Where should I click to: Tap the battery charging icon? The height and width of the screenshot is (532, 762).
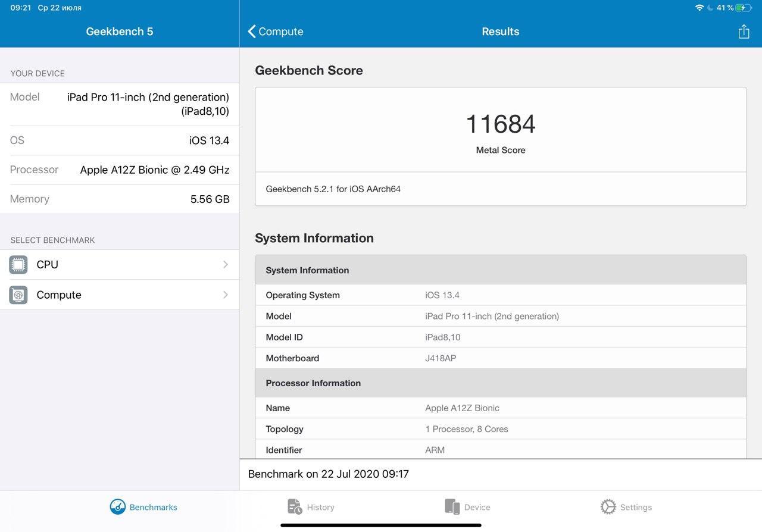click(744, 8)
